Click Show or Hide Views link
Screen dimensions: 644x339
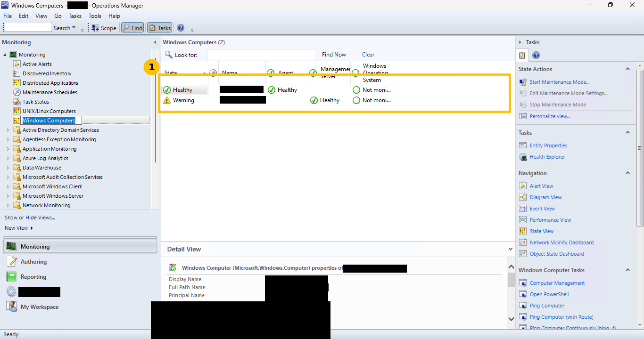click(x=30, y=218)
